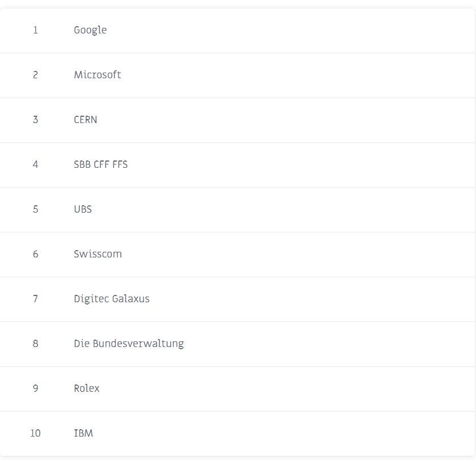Click rank number 2
This screenshot has width=476, height=461.
pyautogui.click(x=36, y=75)
